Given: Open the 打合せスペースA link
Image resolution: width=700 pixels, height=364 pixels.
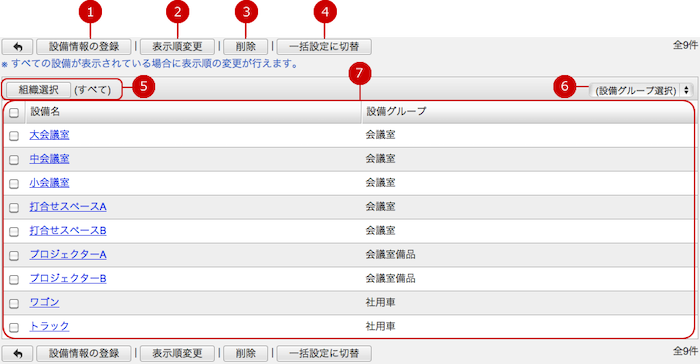Looking at the screenshot, I should 68,207.
